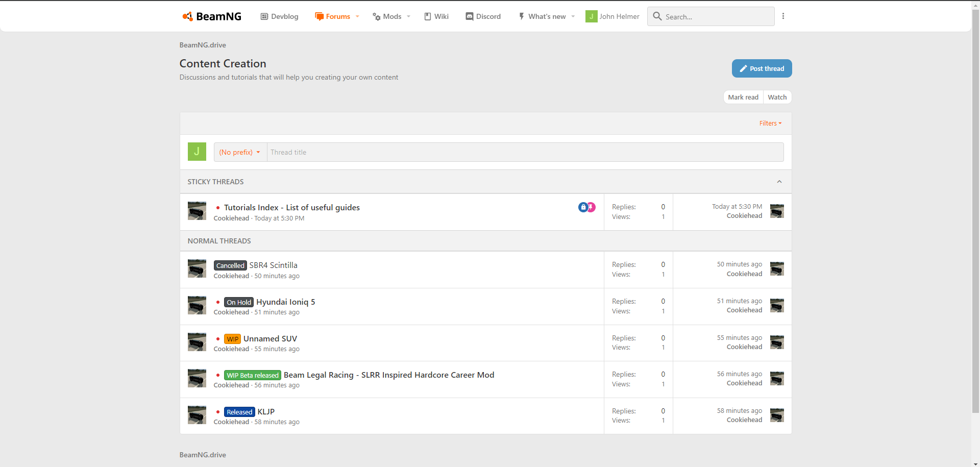
Task: Click unread dot on Unnamed SUV
Action: click(x=218, y=339)
